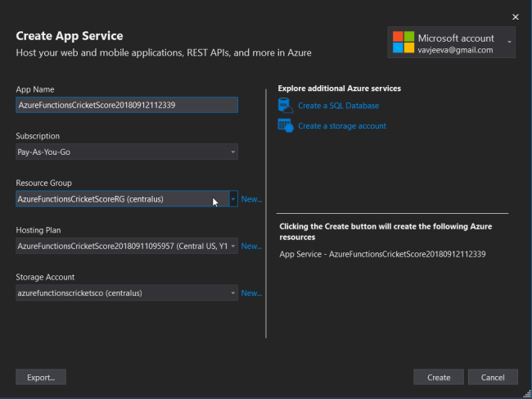Click New link beside Storage Account

251,292
